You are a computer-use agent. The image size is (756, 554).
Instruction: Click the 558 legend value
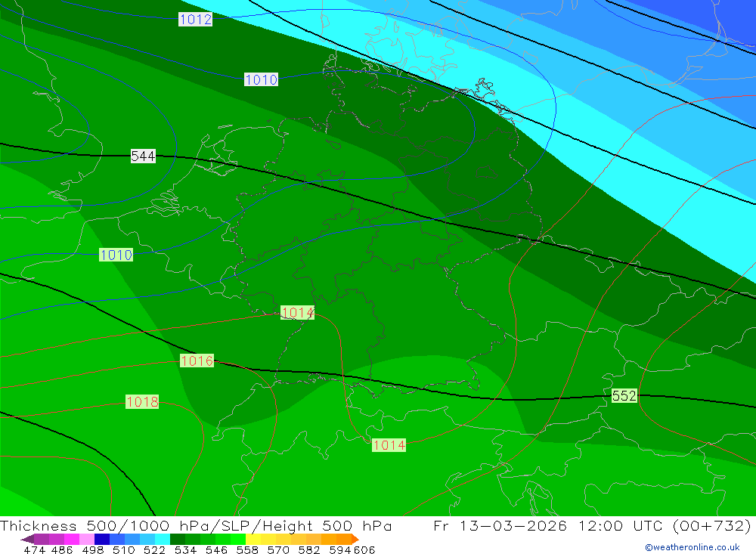[247, 549]
